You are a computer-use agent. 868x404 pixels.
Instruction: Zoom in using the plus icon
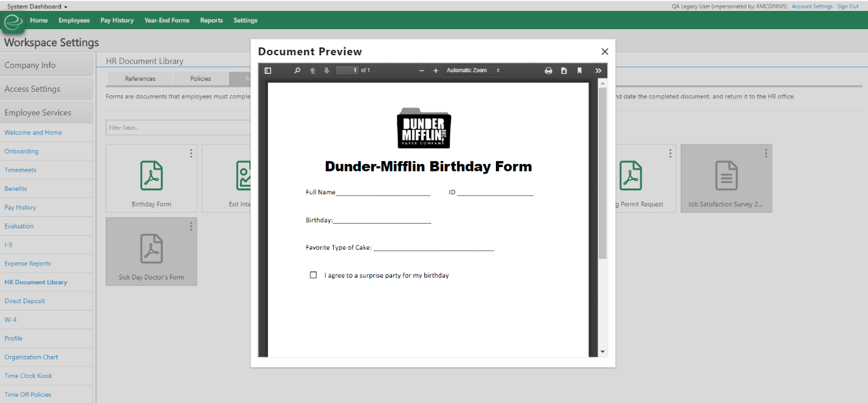436,70
